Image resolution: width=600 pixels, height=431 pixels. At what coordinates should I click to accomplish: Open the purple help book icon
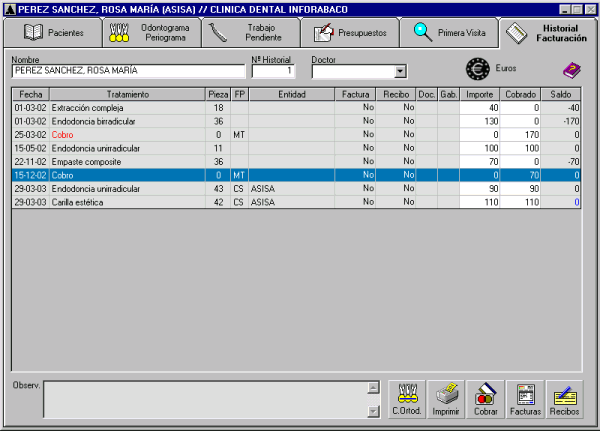point(572,70)
